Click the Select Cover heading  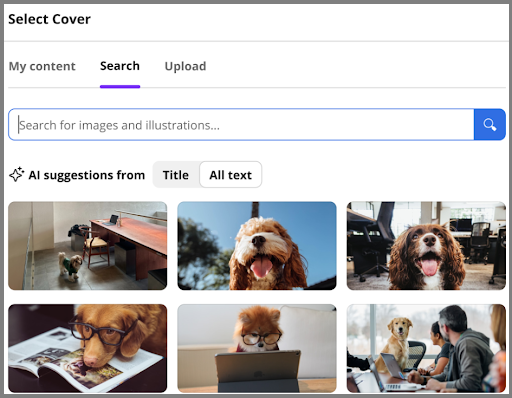pos(49,19)
